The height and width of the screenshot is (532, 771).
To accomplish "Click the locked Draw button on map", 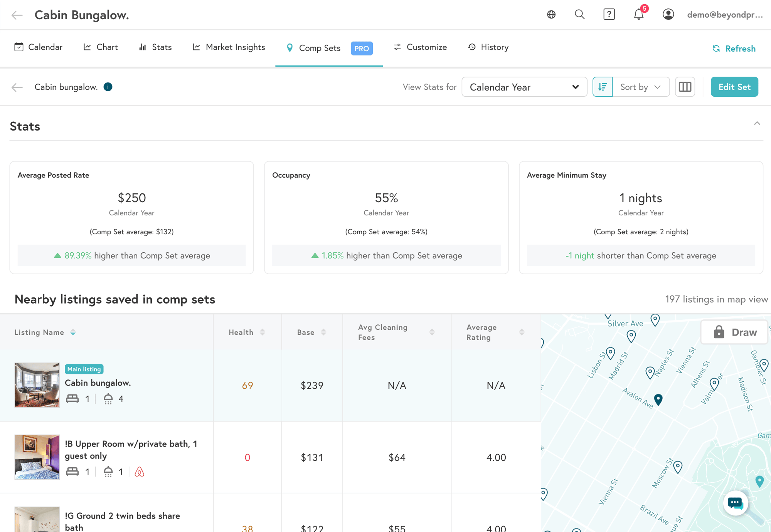I will [734, 332].
